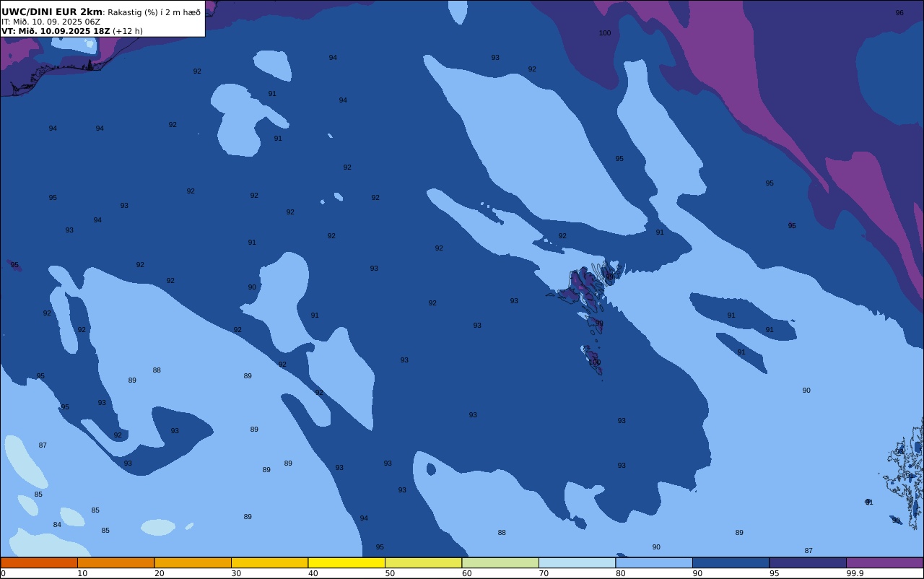Click the "96" humidity value on the map

pyautogui.click(x=899, y=13)
